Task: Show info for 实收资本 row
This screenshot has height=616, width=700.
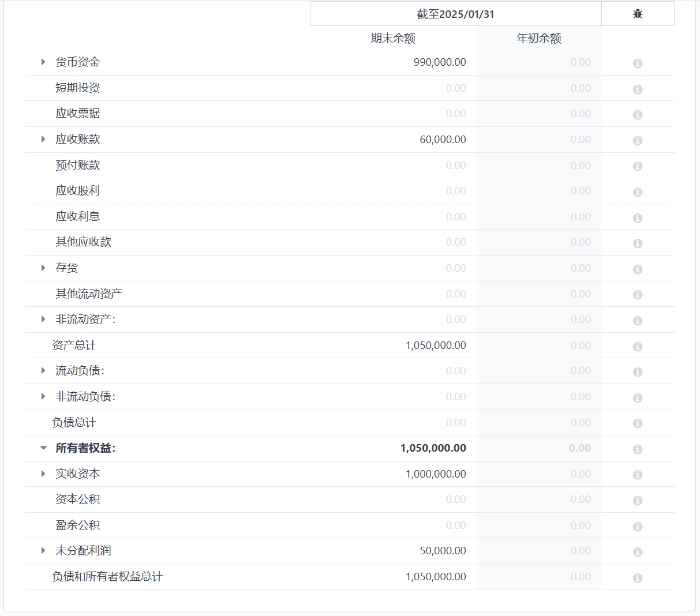Action: 637,475
